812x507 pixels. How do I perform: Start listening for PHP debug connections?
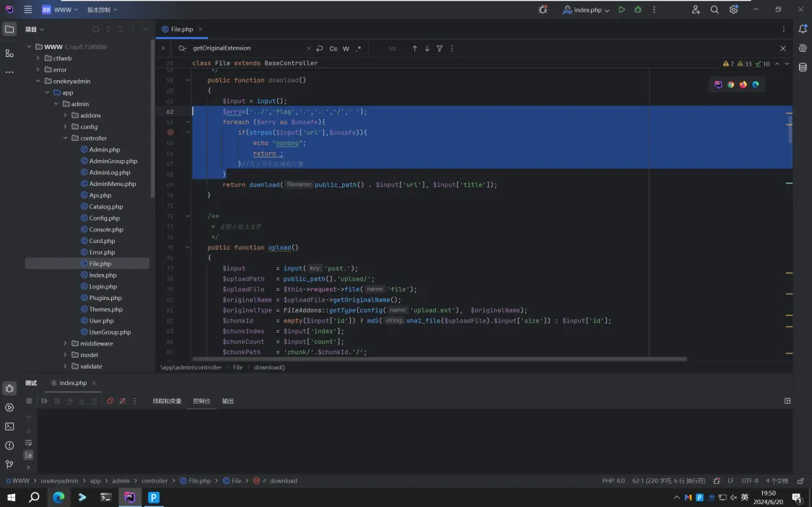coord(543,9)
